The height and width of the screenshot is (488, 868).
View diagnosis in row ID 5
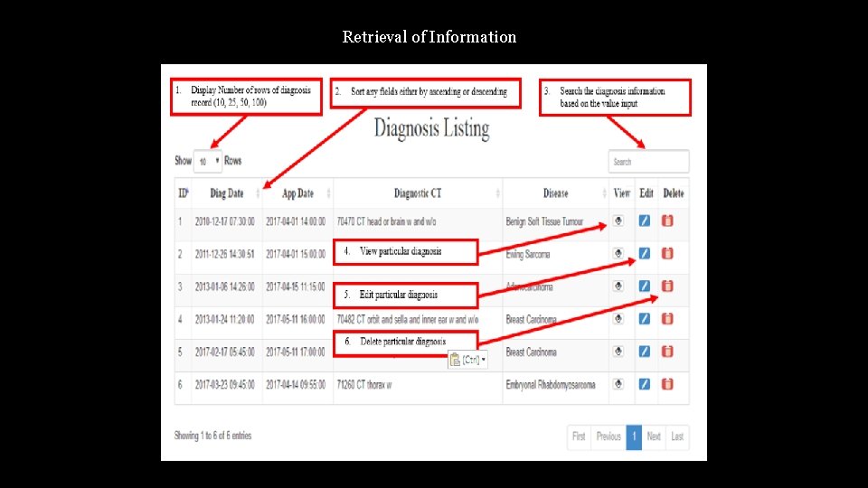pyautogui.click(x=618, y=352)
